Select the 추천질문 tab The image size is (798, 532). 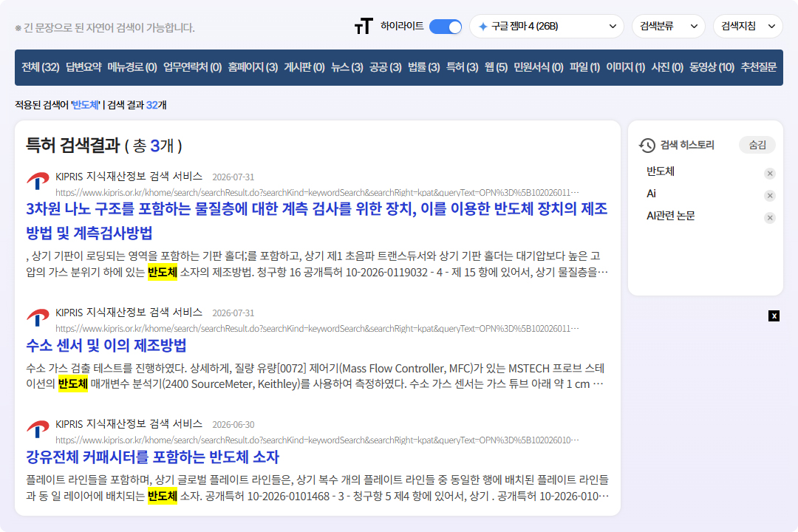coord(759,67)
